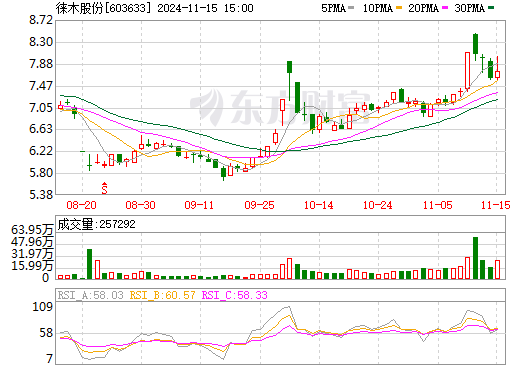Click the magenta 20PMA color marker
Image resolution: width=520 pixels, height=365 pixels.
click(445, 8)
